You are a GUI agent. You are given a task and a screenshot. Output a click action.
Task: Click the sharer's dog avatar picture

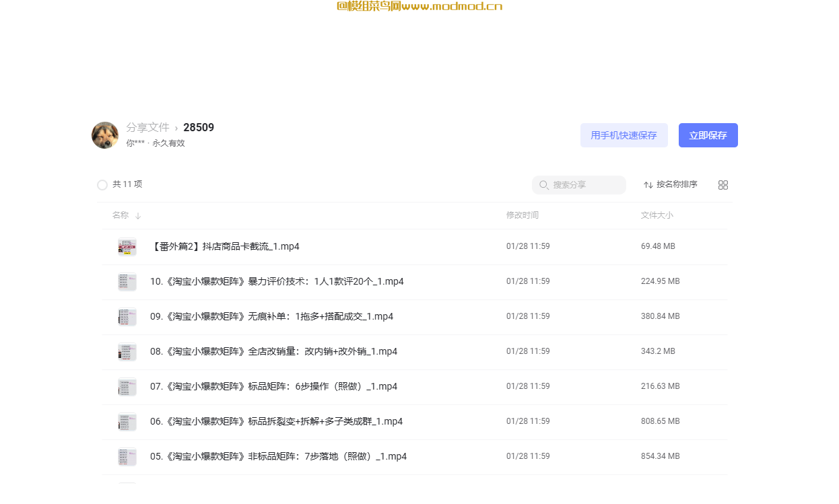tap(105, 135)
